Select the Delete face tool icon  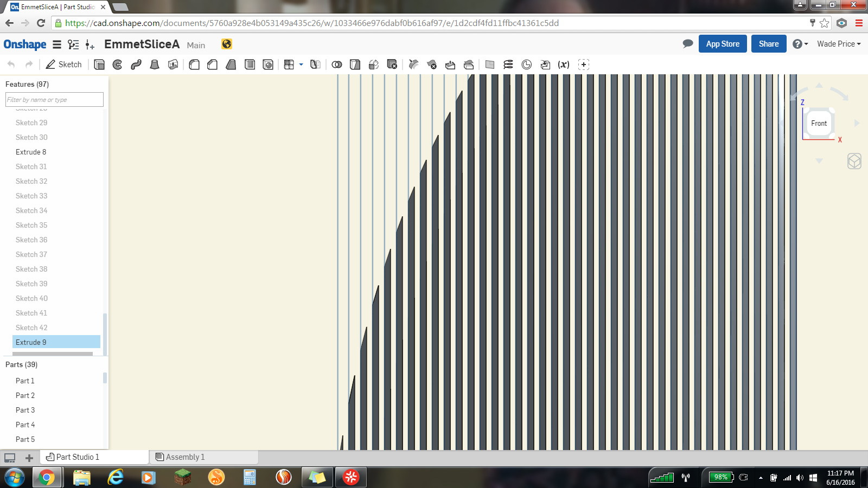[x=432, y=65]
